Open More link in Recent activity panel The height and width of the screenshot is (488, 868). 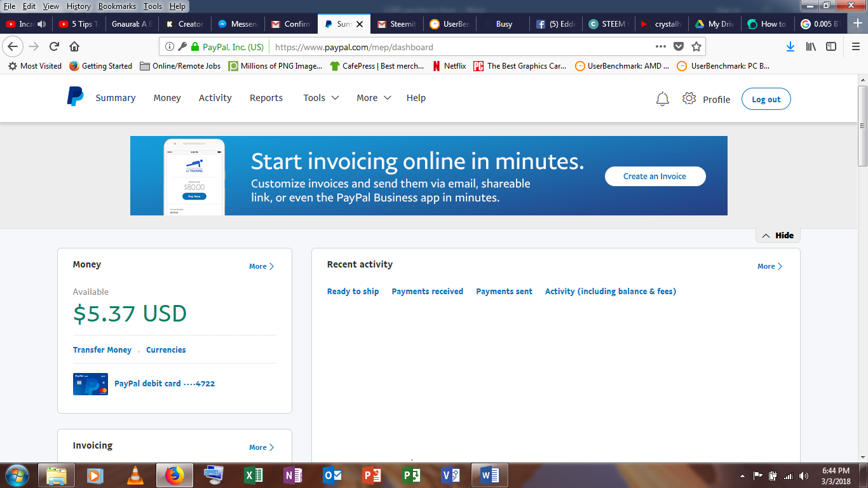(x=770, y=266)
